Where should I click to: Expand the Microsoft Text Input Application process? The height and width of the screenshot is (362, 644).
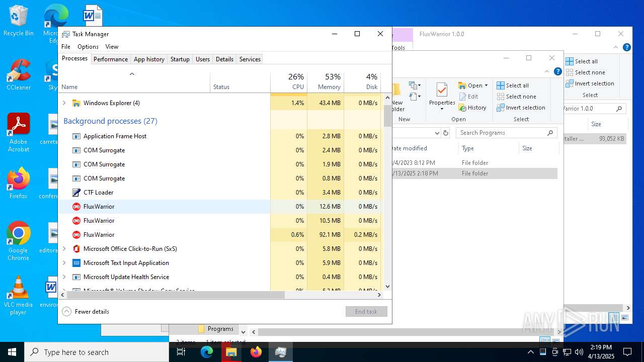[x=64, y=263]
